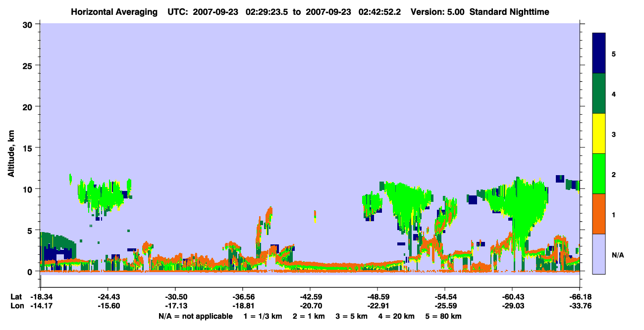The image size is (644, 330).
Task: Click latitude value -48.59
Action: (377, 297)
